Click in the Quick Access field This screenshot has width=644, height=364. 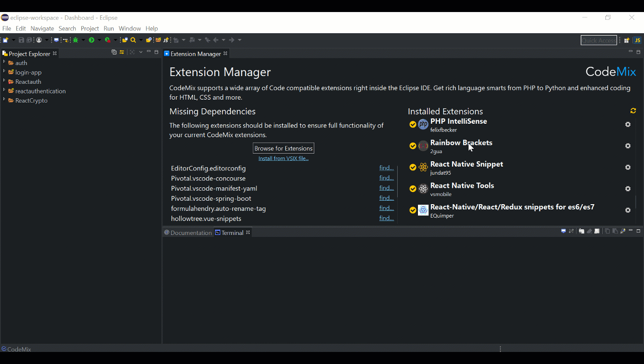599,40
